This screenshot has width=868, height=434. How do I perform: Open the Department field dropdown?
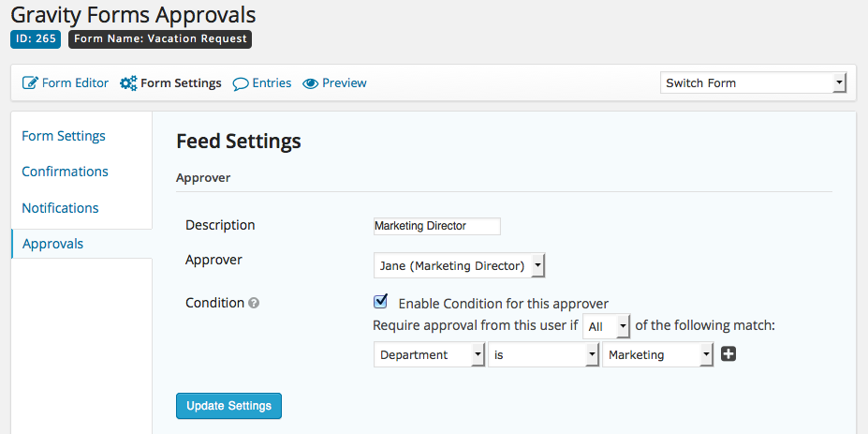(429, 354)
